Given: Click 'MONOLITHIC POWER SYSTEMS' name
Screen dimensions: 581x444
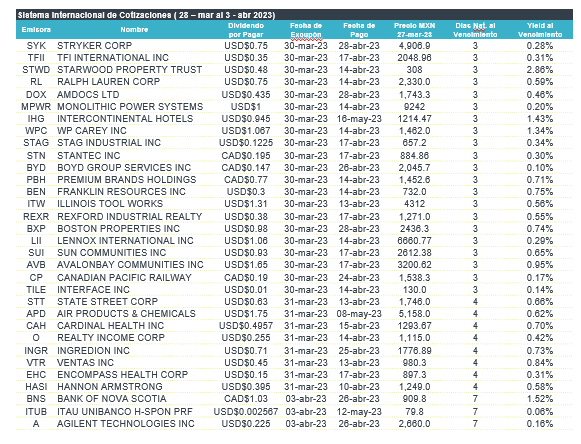Looking at the screenshot, I should pos(130,107).
